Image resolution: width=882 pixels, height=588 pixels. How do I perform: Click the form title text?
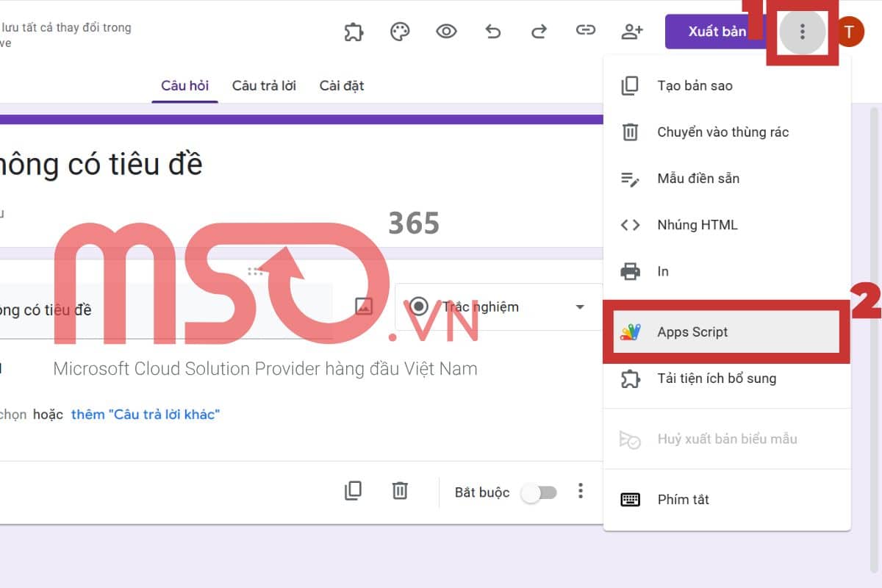coord(101,163)
